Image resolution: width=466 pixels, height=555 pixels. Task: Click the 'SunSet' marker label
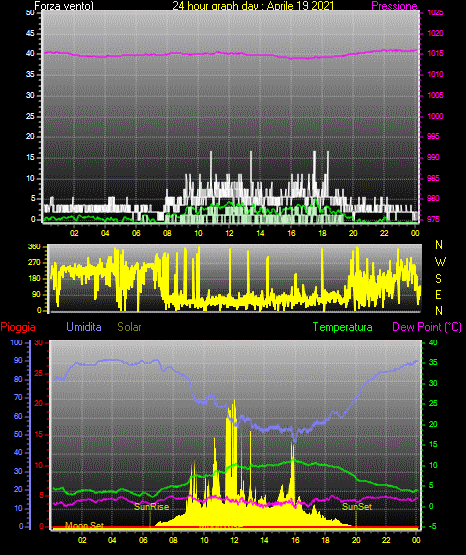coord(357,507)
